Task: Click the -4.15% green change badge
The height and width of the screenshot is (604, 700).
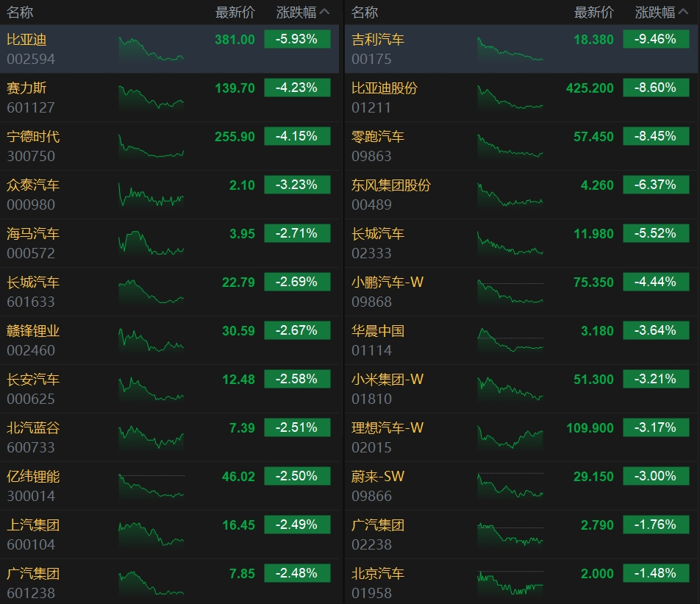Action: [297, 137]
